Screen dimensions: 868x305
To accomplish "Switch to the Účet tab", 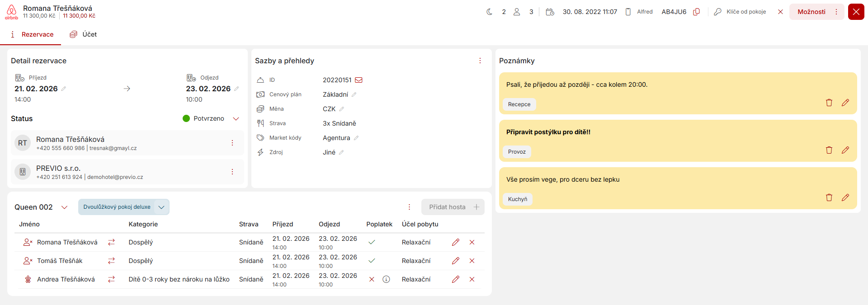I will click(x=83, y=34).
